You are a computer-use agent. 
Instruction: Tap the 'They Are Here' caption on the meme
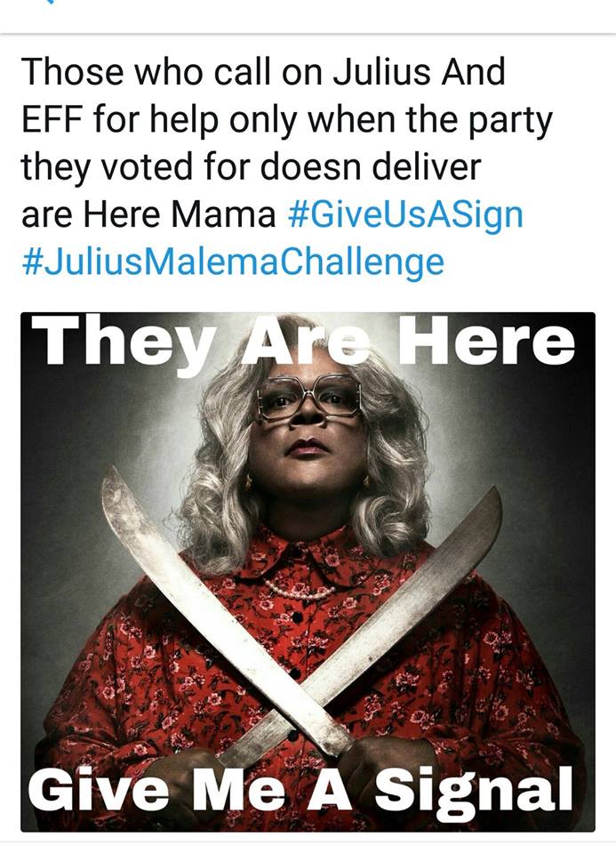[308, 342]
